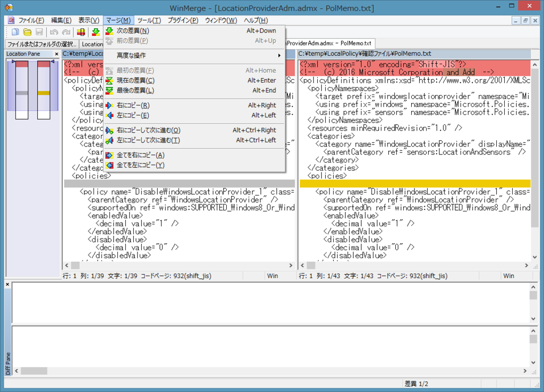Screen dimensions: 544x392
Task: Click the New document toolbar icon
Action: coord(15,32)
